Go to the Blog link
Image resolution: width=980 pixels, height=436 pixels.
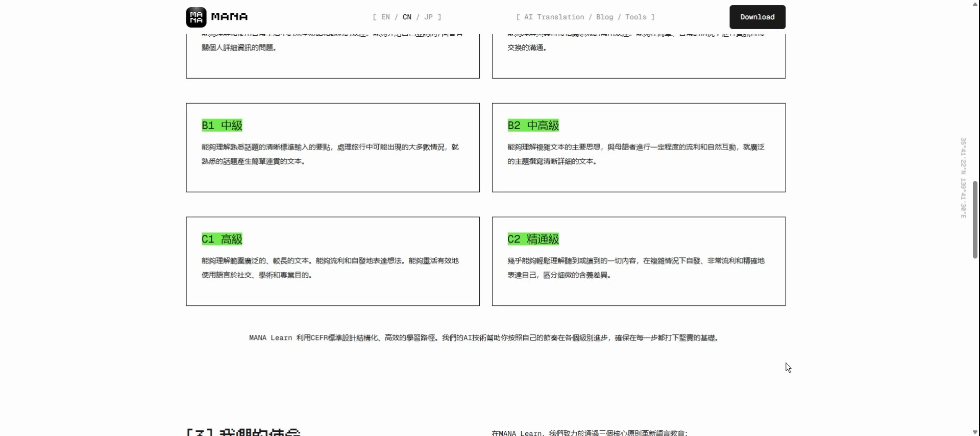pyautogui.click(x=604, y=17)
